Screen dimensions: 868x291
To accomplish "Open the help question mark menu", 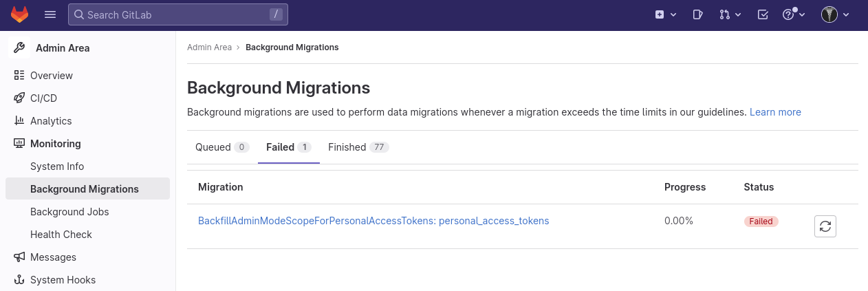I will 794,14.
